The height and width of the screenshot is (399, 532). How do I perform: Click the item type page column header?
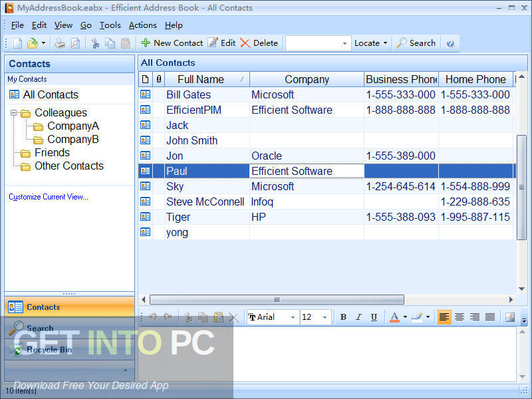(x=145, y=79)
